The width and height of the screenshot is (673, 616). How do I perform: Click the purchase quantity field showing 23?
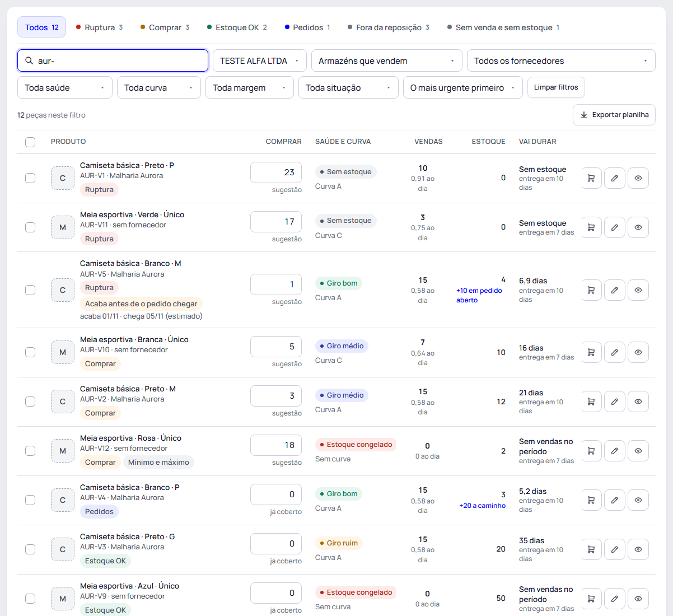[276, 172]
